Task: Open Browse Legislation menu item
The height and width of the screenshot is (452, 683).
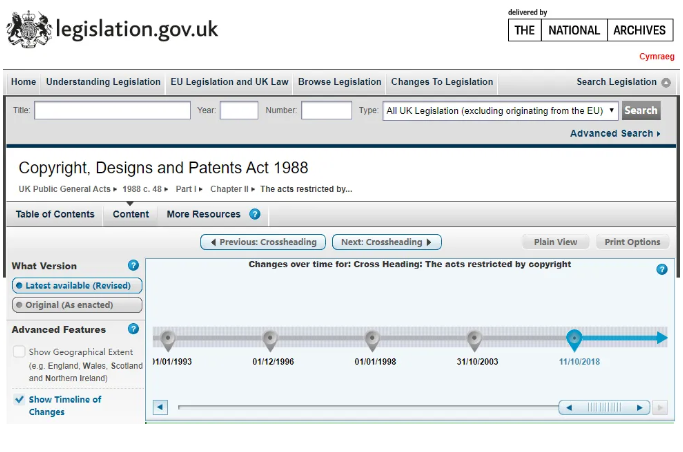Action: (x=339, y=82)
